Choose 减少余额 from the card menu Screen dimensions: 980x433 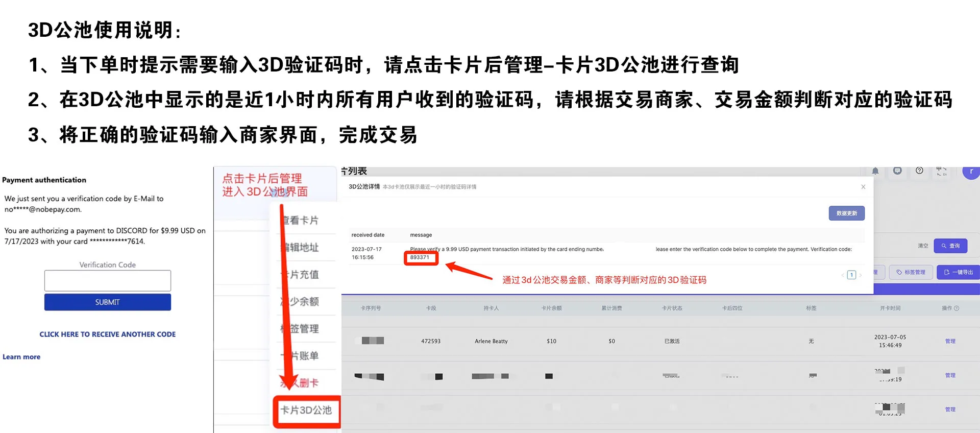pyautogui.click(x=301, y=302)
